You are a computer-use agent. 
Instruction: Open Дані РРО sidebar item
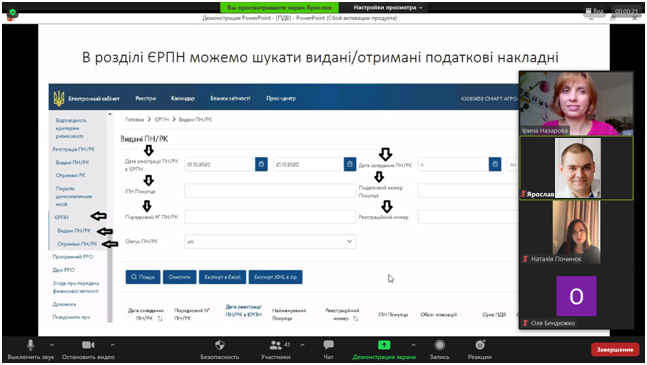64,270
